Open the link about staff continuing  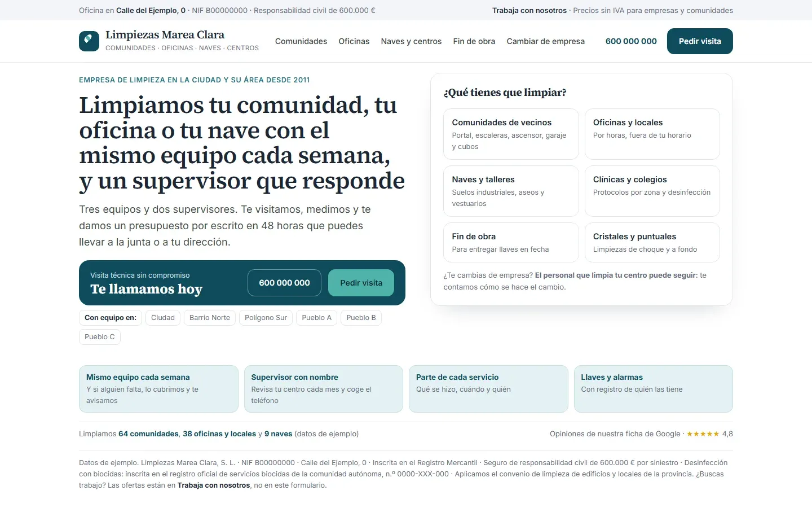coord(616,275)
